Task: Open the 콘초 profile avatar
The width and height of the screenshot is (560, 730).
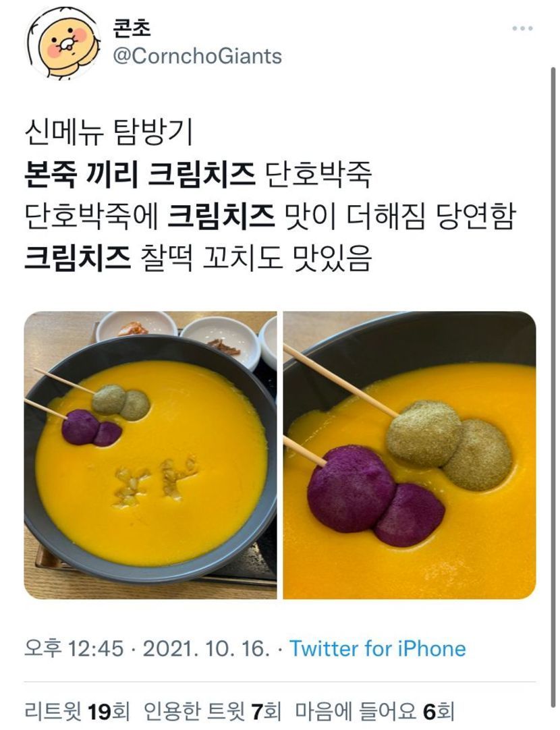Action: (x=63, y=43)
